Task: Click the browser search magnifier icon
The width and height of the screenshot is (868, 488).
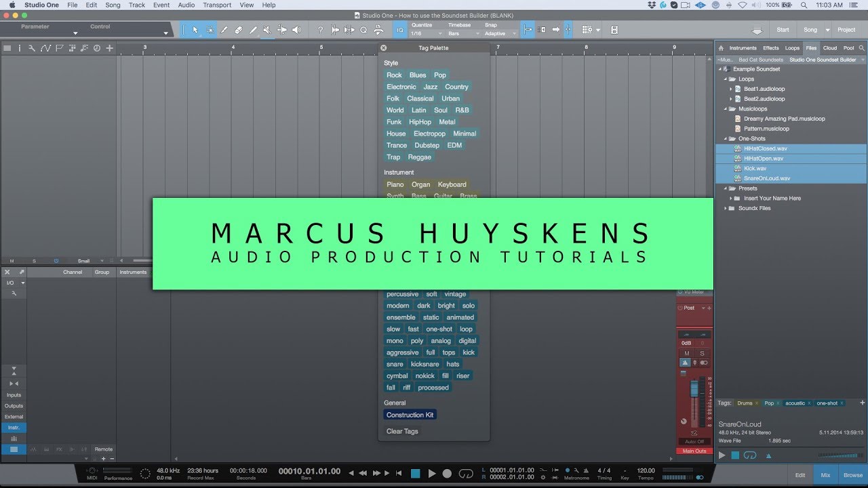Action: (x=862, y=48)
